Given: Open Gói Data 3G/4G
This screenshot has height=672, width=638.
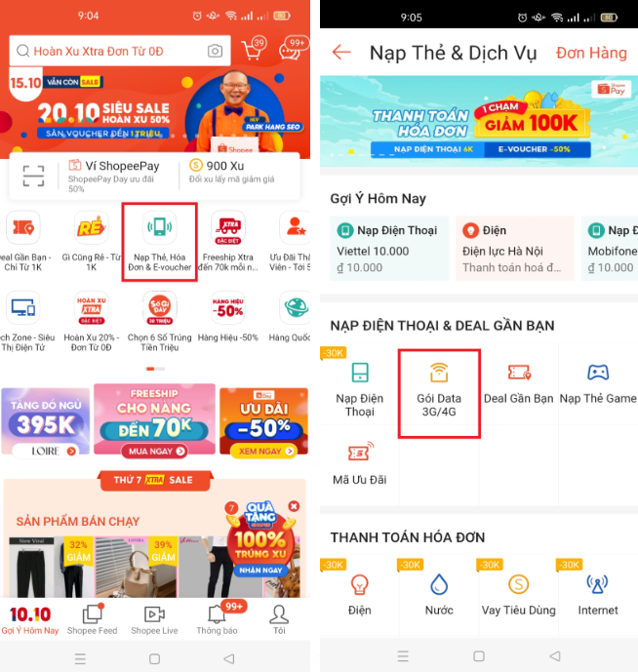Looking at the screenshot, I should (439, 393).
